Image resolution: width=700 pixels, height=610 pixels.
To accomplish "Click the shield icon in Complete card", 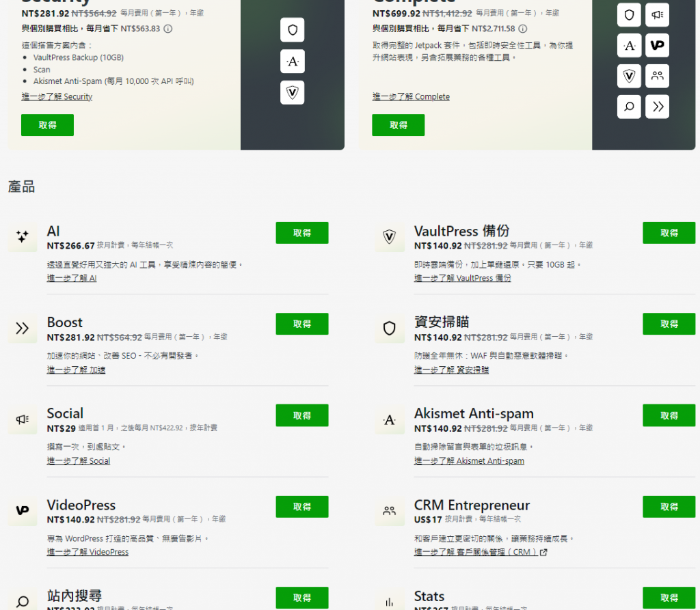I will coord(629,15).
